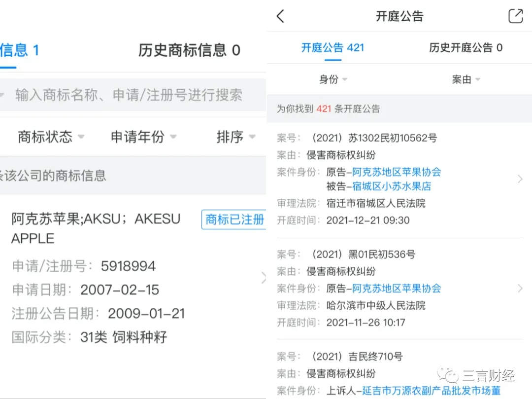Image resolution: width=532 pixels, height=399 pixels.
Task: Open the 延吉市万源农副产品批发市场 appellant link
Action: [x=431, y=391]
